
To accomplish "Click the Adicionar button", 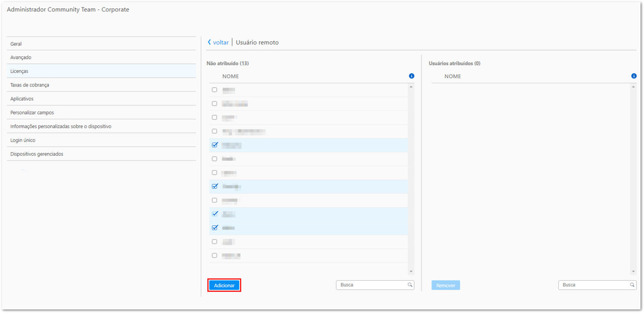I will 224,285.
